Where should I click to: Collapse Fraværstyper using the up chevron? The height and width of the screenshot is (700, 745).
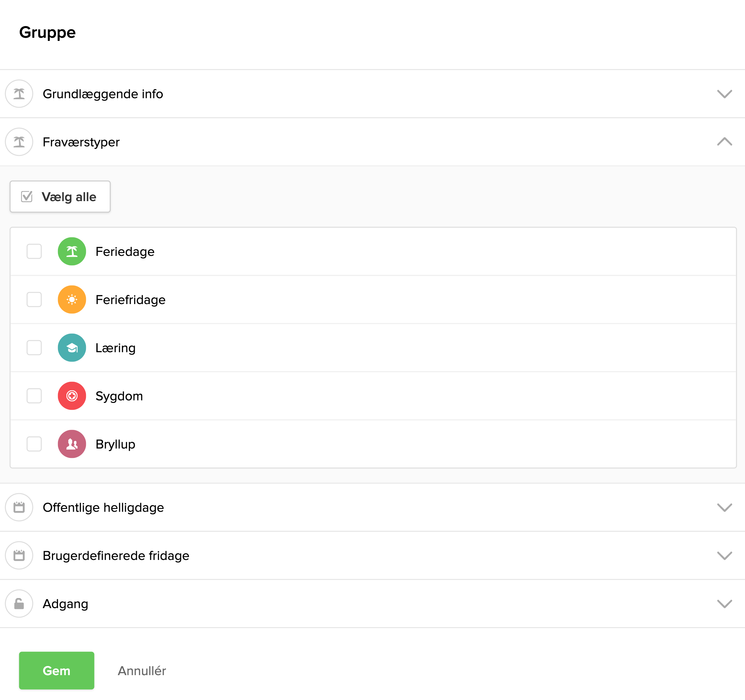pos(724,142)
